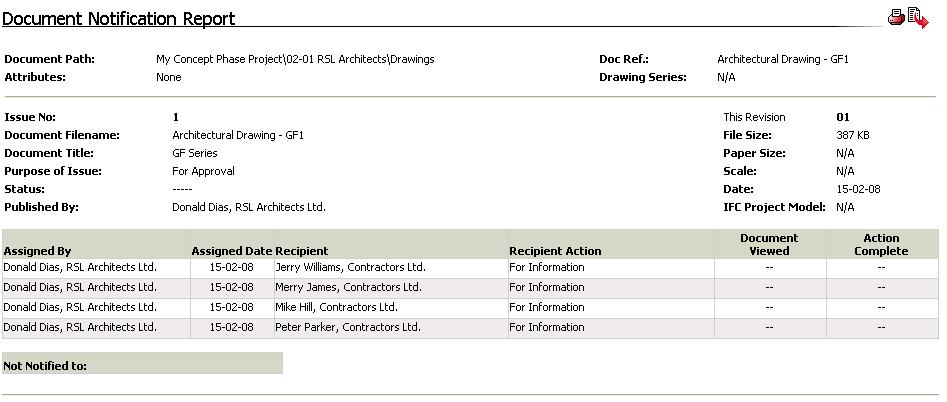
Task: Click the Document Notification Report title
Action: pos(118,19)
